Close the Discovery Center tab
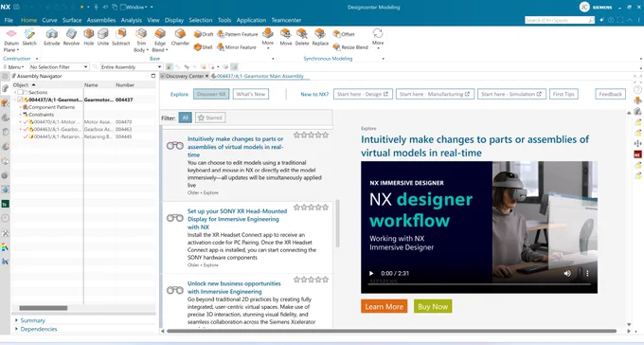Screen dimensions: 644x345 206,76
